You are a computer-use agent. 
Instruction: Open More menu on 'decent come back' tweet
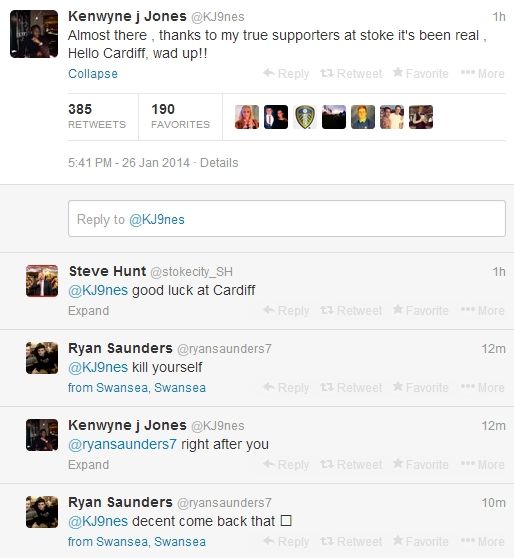point(482,541)
